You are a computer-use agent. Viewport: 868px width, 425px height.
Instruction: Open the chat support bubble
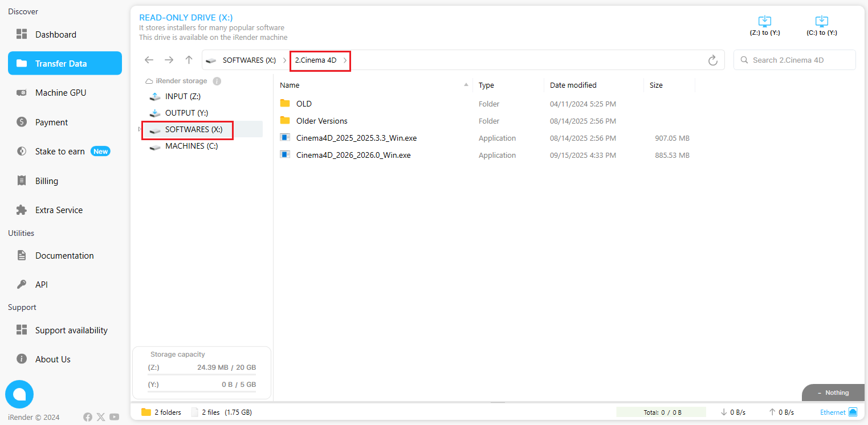(19, 394)
